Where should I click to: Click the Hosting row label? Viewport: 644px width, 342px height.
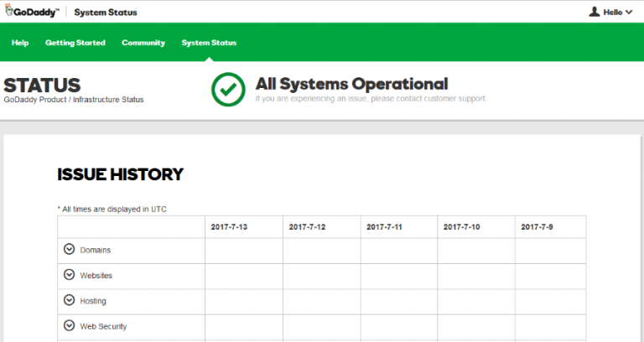[x=93, y=301]
